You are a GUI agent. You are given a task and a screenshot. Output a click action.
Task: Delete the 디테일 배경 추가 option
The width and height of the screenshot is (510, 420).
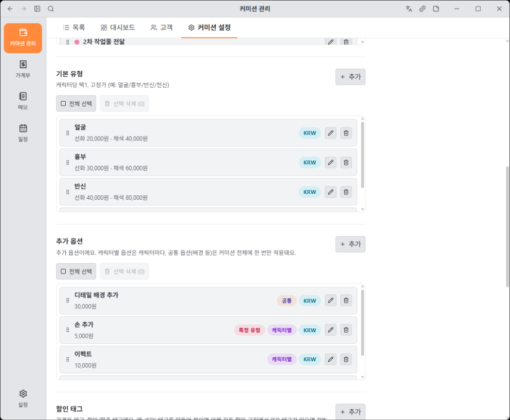(346, 300)
